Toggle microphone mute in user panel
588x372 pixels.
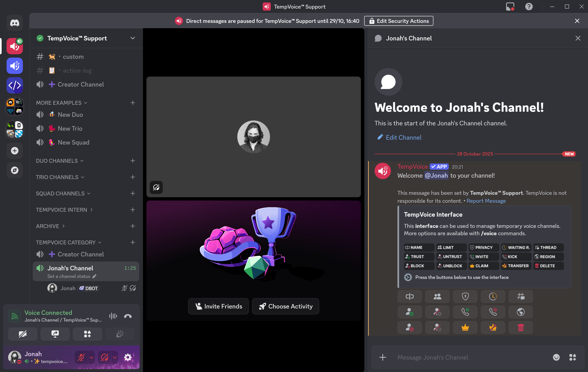(81, 357)
